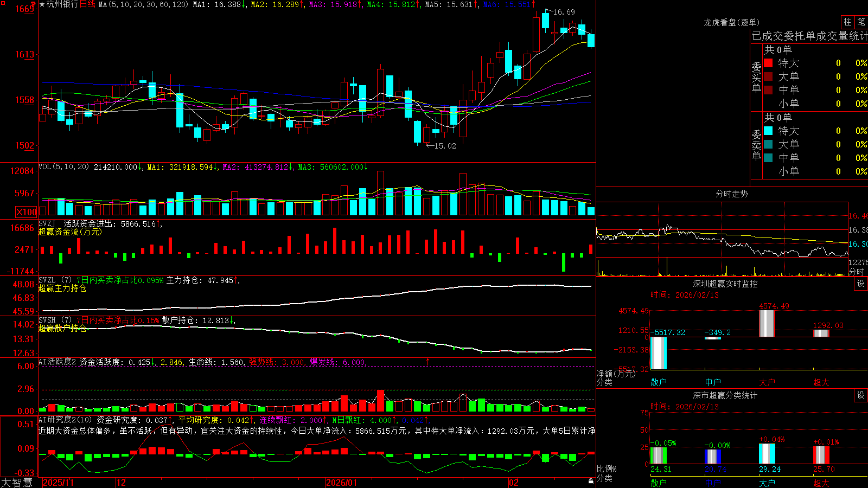Click the 大智慧 logo at bottom left

point(17,483)
